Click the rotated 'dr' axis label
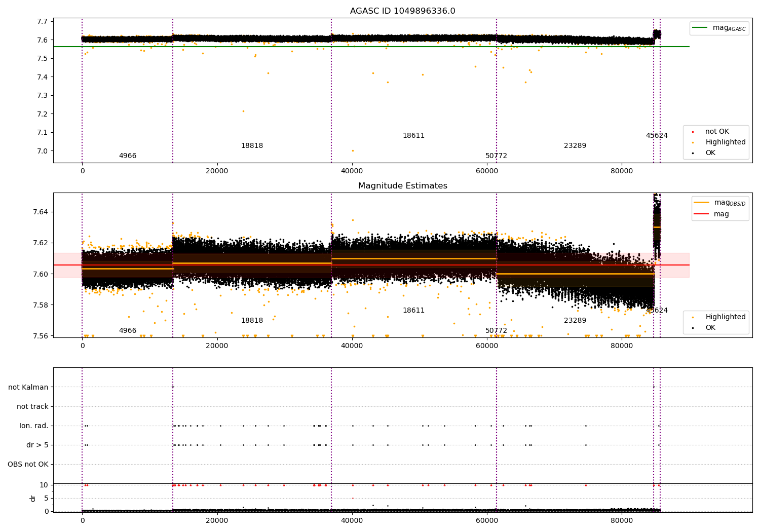 (x=33, y=498)
